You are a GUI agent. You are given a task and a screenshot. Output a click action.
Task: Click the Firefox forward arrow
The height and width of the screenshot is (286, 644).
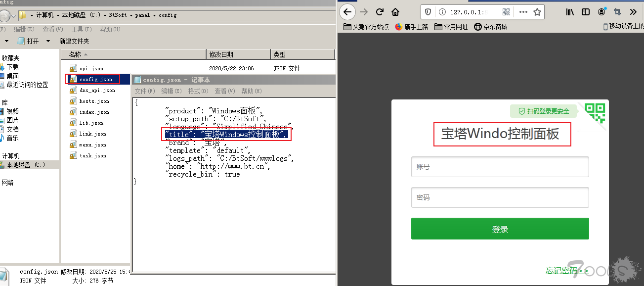364,12
